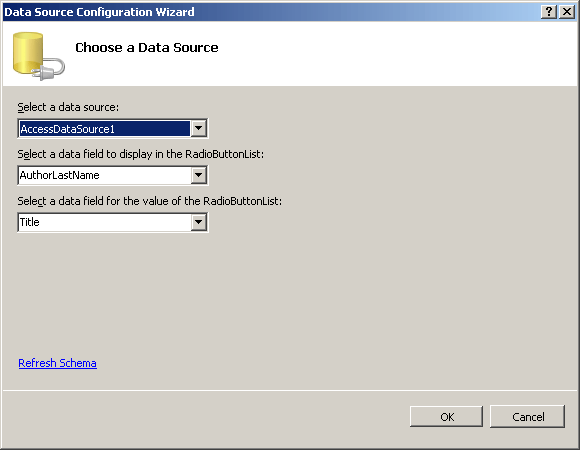Click the label about RadioButtonList value field

(150, 201)
